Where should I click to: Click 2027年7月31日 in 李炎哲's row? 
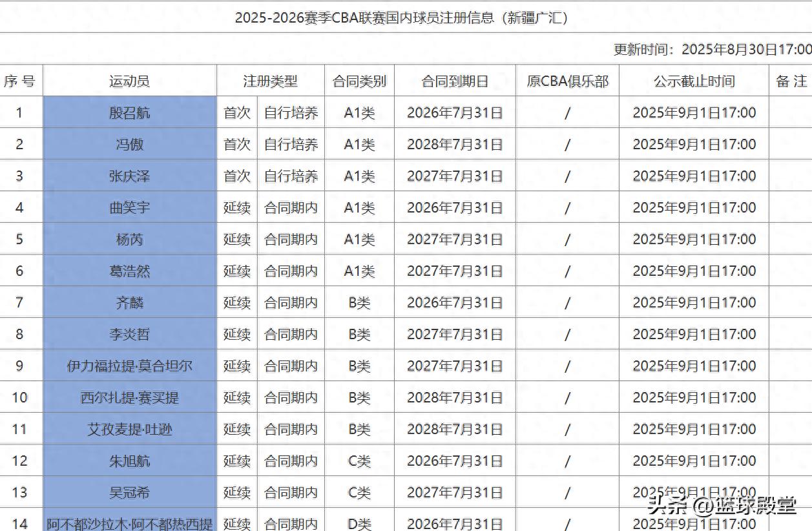(x=455, y=335)
